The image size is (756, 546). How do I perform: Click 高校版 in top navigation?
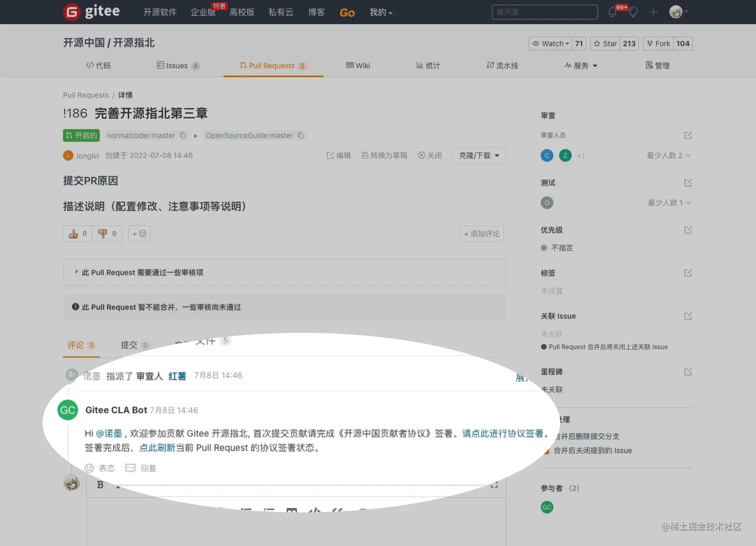coord(242,12)
